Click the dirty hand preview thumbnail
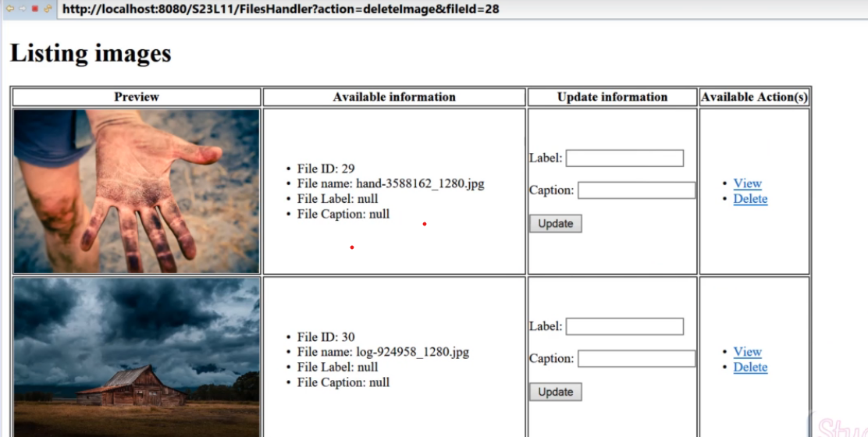 [137, 191]
